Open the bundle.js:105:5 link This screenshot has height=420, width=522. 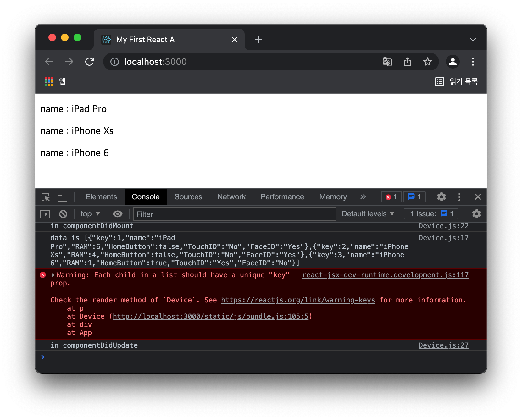pyautogui.click(x=210, y=317)
